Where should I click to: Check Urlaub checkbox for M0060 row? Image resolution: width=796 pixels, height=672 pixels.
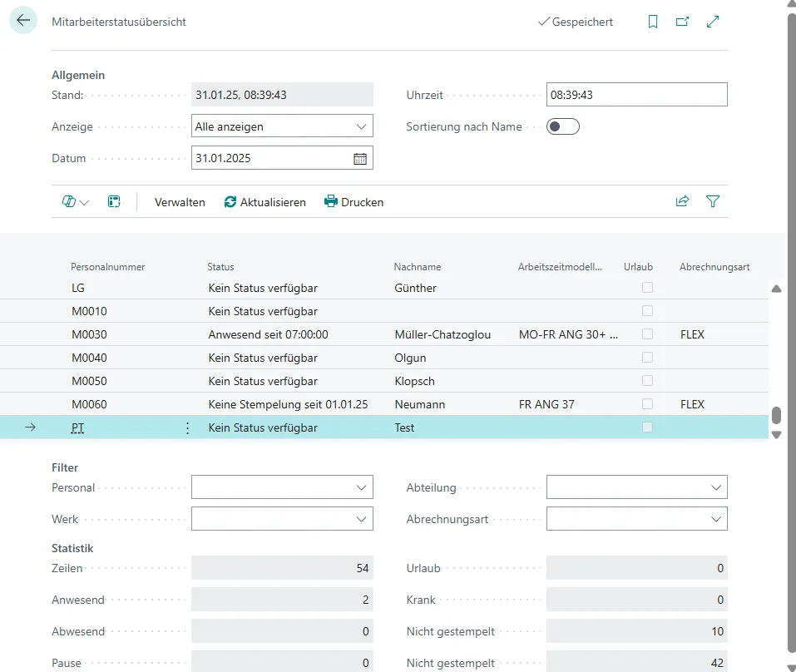[647, 404]
